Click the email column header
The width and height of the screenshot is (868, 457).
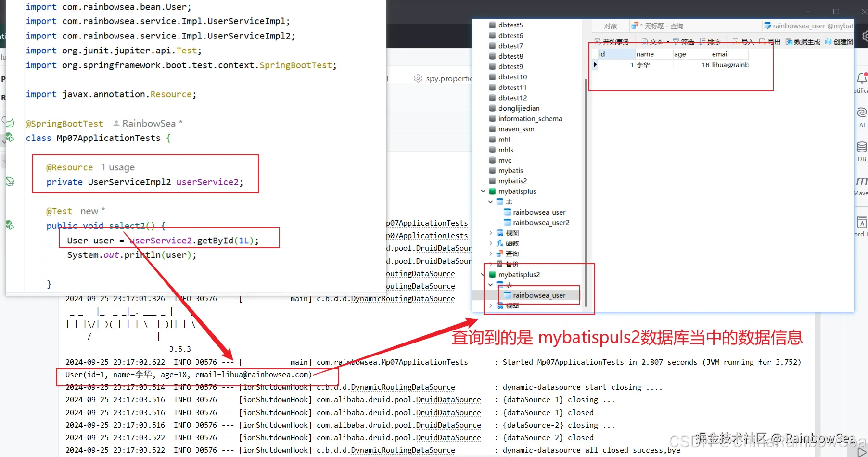[x=730, y=54]
